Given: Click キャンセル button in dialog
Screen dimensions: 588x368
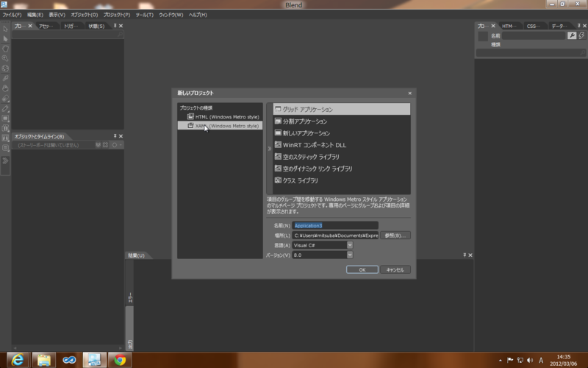Looking at the screenshot, I should click(x=395, y=269).
